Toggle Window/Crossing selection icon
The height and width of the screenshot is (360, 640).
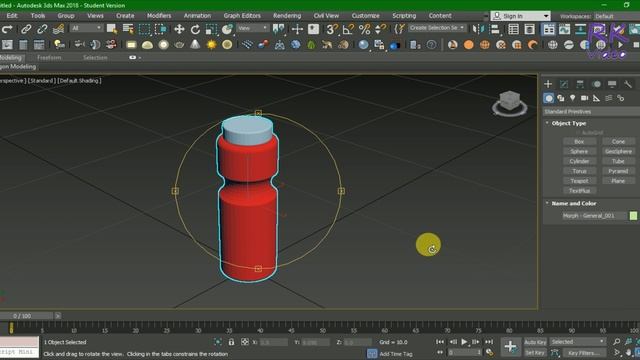[x=160, y=29]
